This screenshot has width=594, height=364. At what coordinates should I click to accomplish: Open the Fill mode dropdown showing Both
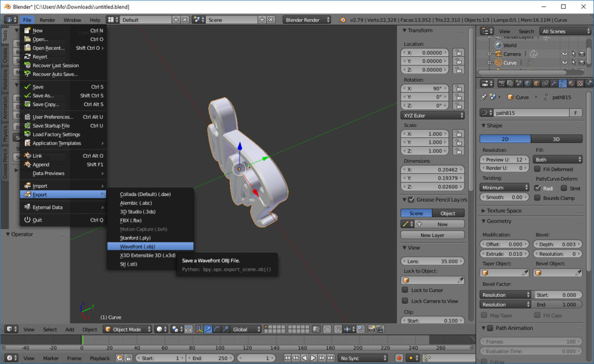pos(557,159)
